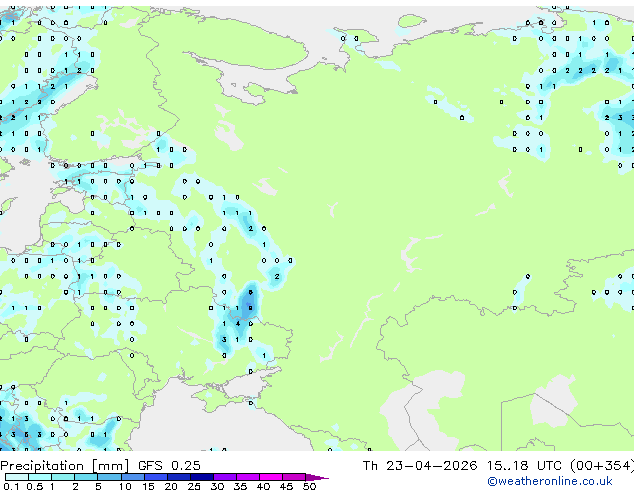Click the "Precipitation [mm]" title text
Viewport: 634px width, 490px height.
click(x=65, y=466)
